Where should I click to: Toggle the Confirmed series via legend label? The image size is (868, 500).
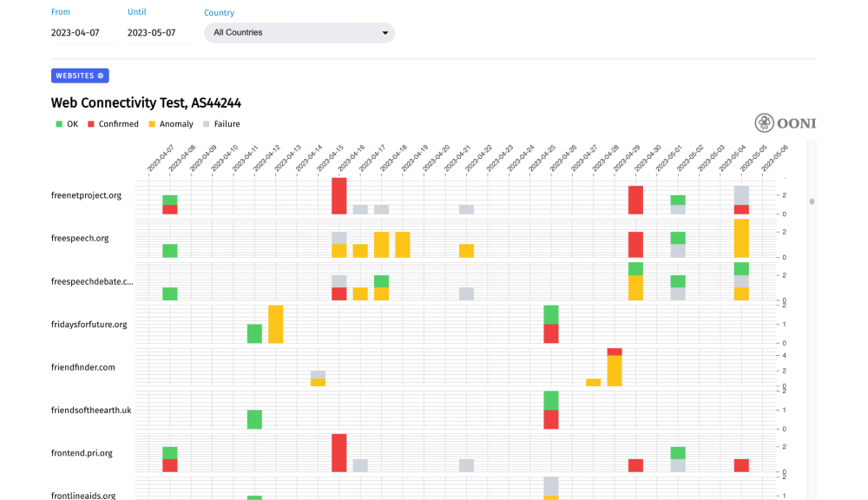(118, 124)
